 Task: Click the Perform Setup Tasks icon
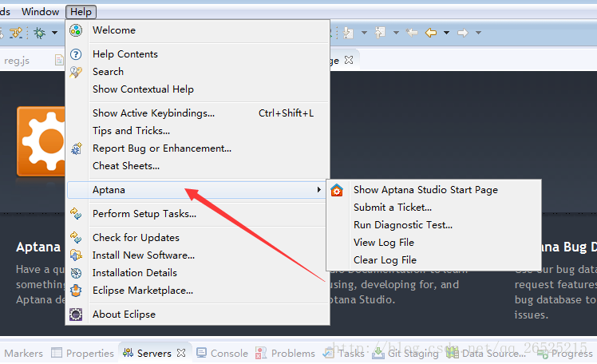pyautogui.click(x=76, y=214)
